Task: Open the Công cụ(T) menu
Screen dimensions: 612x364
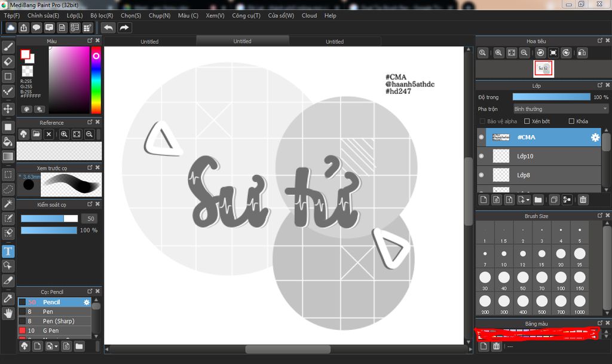Action: pos(246,16)
